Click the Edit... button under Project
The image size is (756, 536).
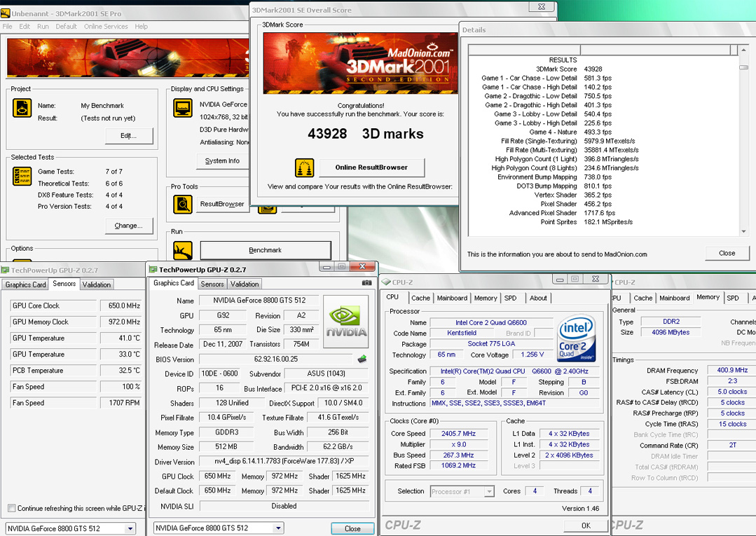point(129,136)
